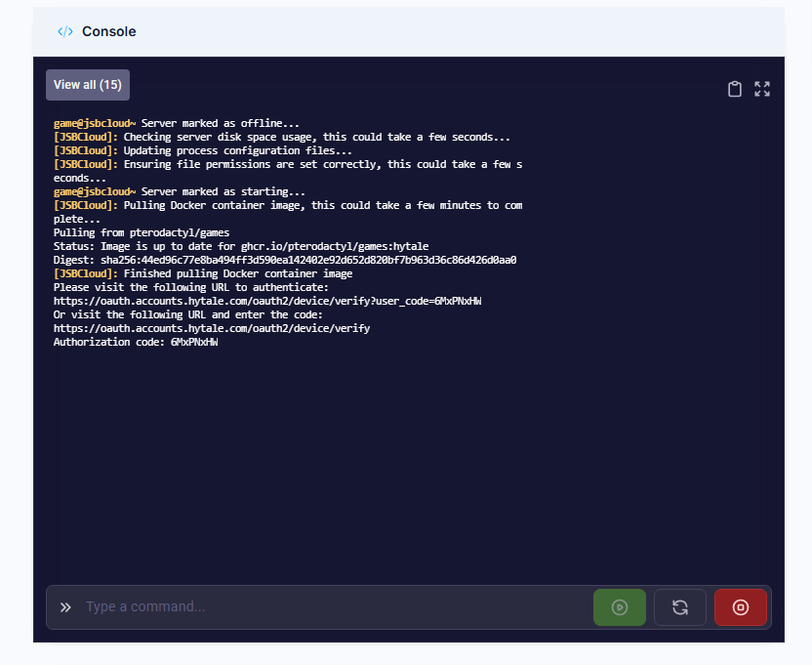Stop the server with the red button
This screenshot has width=812, height=665.
point(740,607)
